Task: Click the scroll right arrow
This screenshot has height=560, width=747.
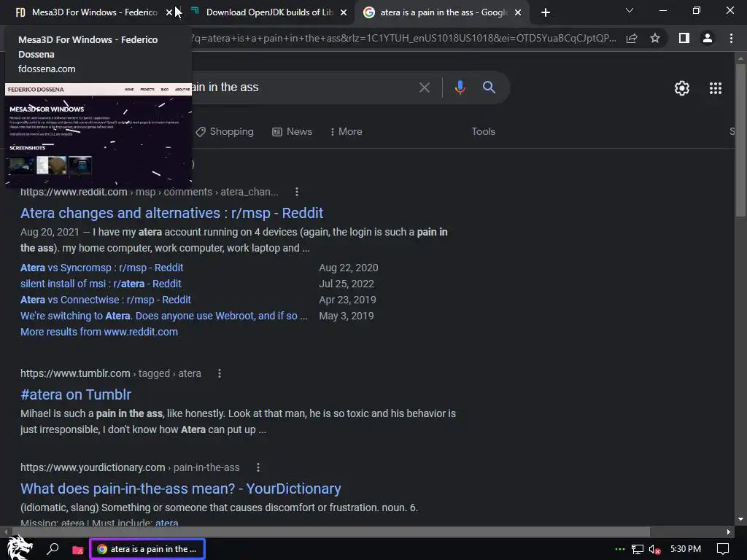Action: tap(729, 532)
